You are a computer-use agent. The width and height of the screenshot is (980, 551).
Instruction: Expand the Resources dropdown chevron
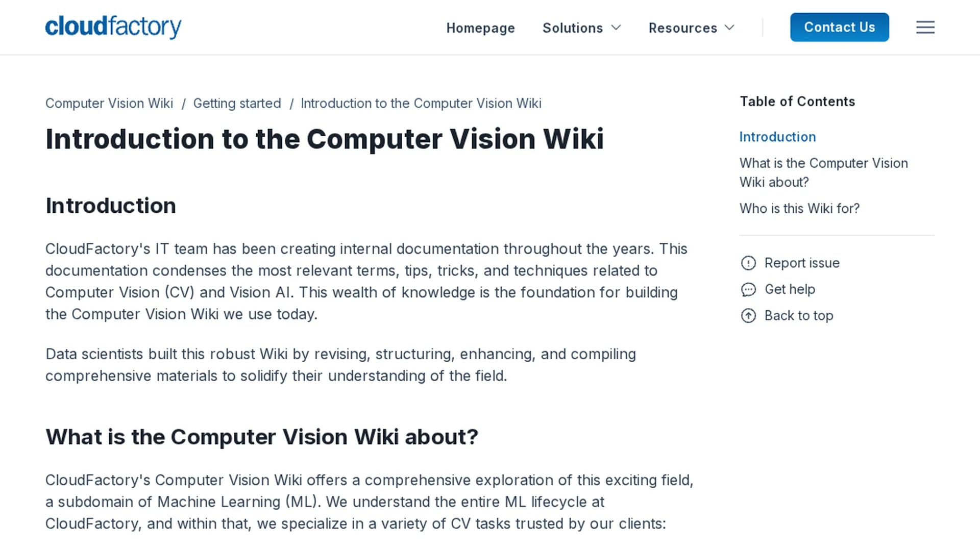[x=730, y=28]
